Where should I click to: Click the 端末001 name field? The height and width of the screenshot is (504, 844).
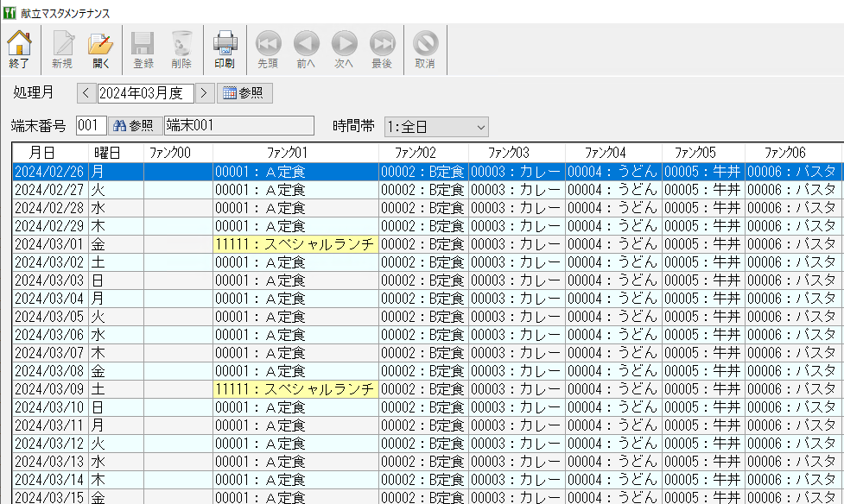pos(239,126)
